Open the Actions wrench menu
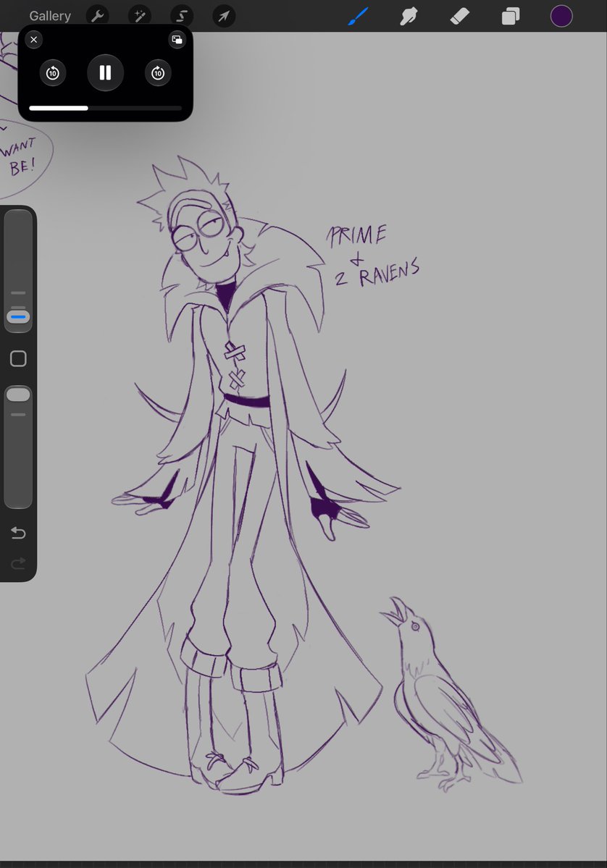Image resolution: width=607 pixels, height=868 pixels. [98, 16]
